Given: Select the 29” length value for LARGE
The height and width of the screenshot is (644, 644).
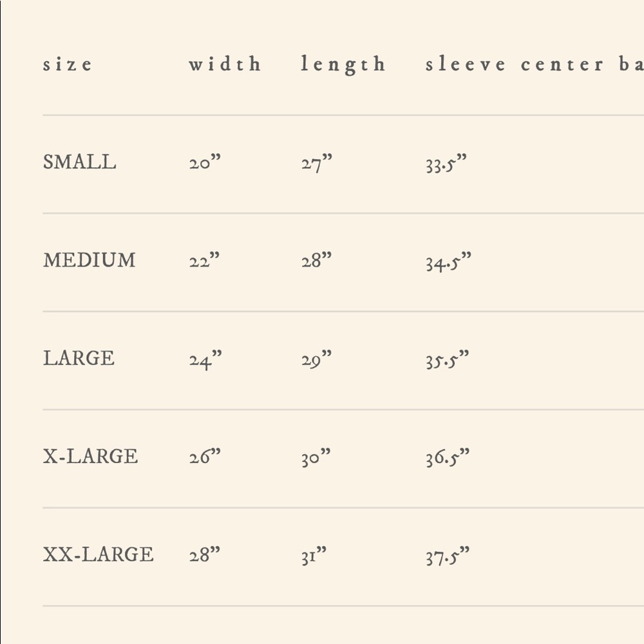Looking at the screenshot, I should coord(316,359).
